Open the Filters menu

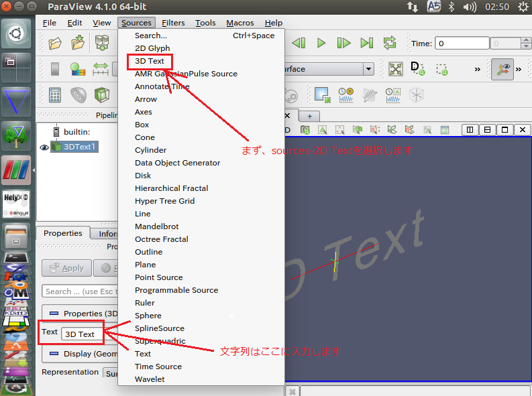pyautogui.click(x=173, y=23)
